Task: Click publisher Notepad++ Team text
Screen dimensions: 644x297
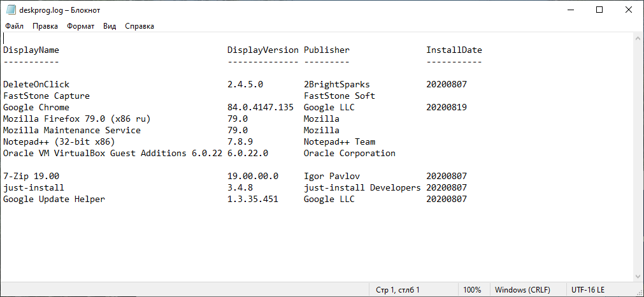Action: pos(340,142)
